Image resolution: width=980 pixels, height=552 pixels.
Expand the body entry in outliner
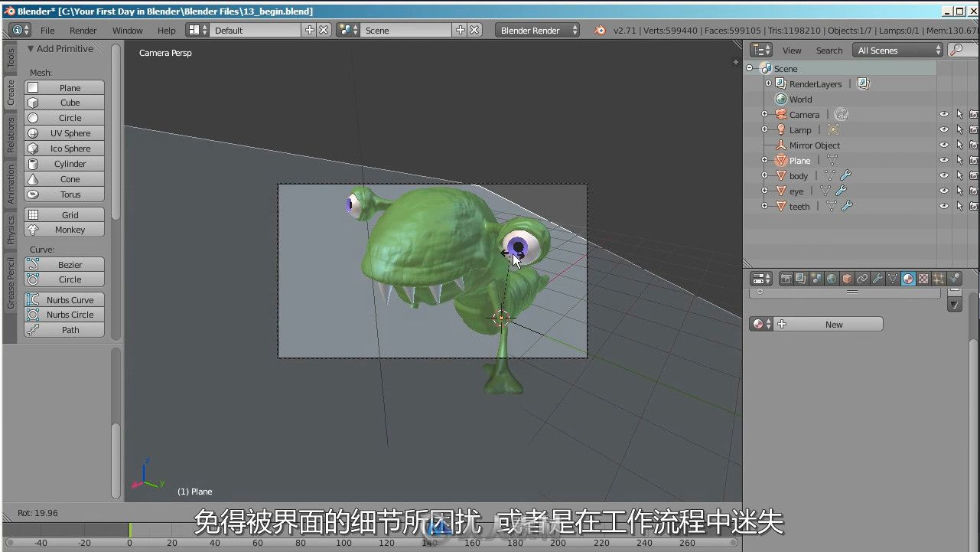pos(764,175)
